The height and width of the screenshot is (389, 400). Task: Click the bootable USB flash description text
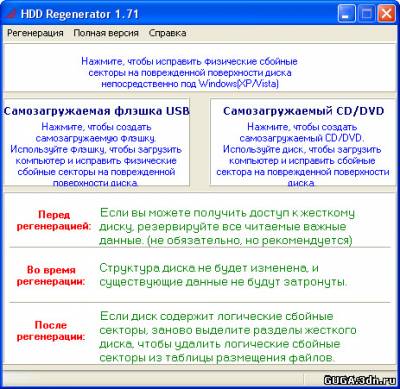pos(96,155)
